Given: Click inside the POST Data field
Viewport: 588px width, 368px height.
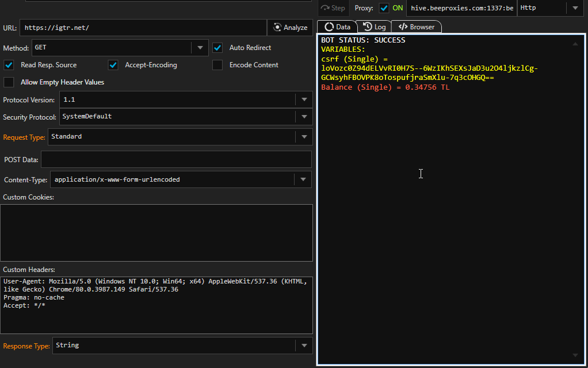Looking at the screenshot, I should pos(175,159).
